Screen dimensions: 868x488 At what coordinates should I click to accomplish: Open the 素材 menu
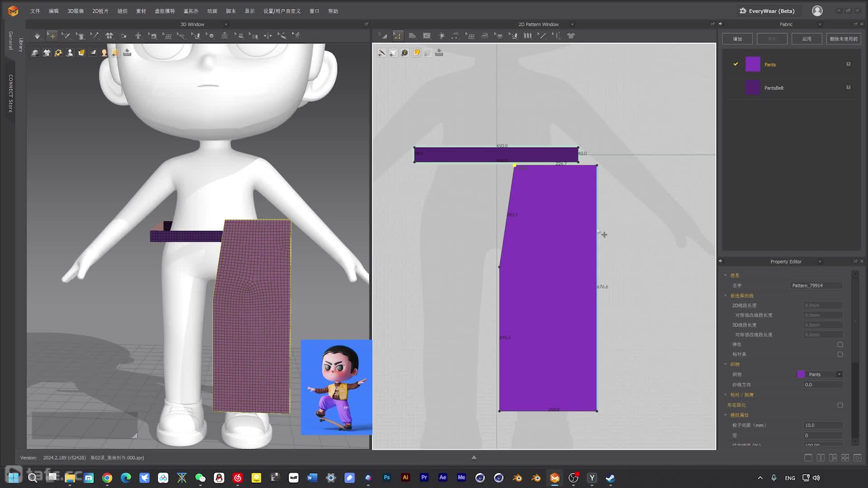(141, 11)
